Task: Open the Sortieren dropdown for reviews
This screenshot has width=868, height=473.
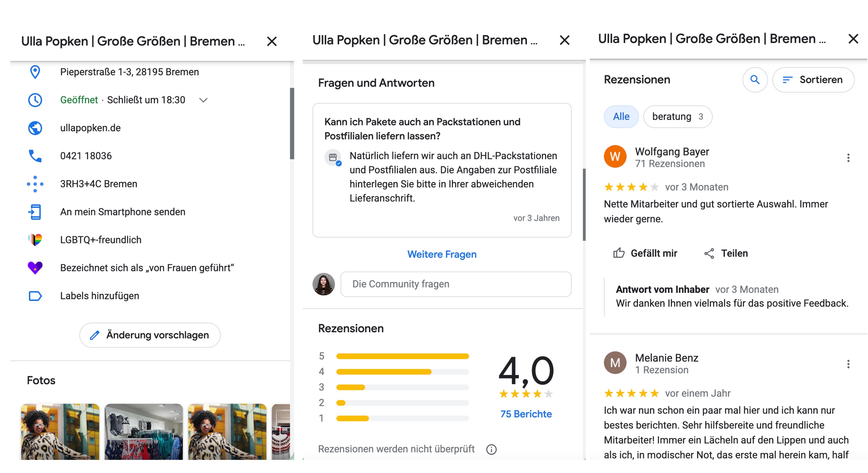Action: 813,80
